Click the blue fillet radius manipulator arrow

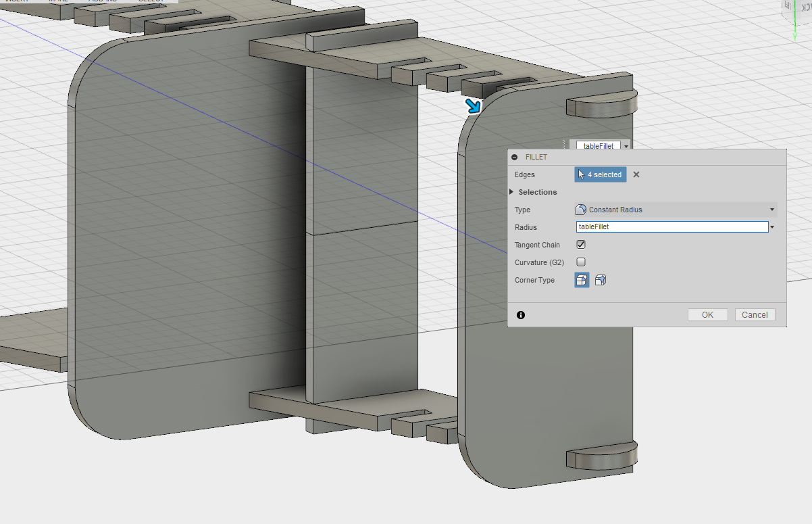(474, 105)
